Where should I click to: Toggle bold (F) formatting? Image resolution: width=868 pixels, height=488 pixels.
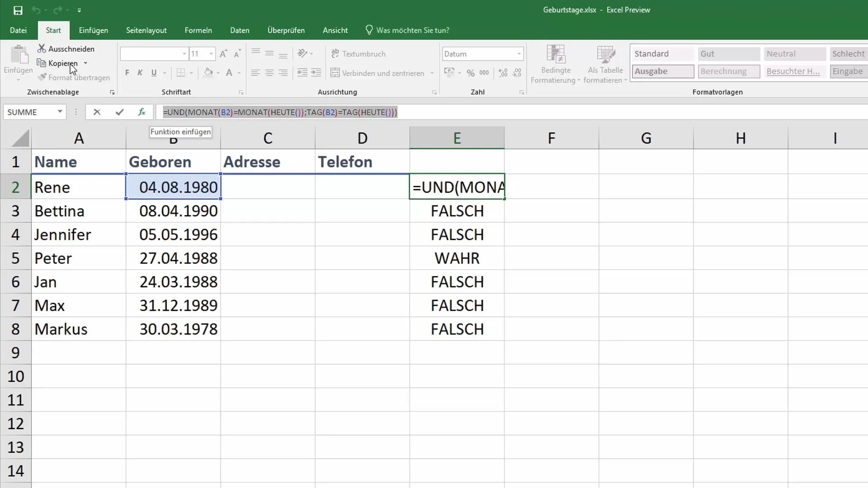[127, 73]
